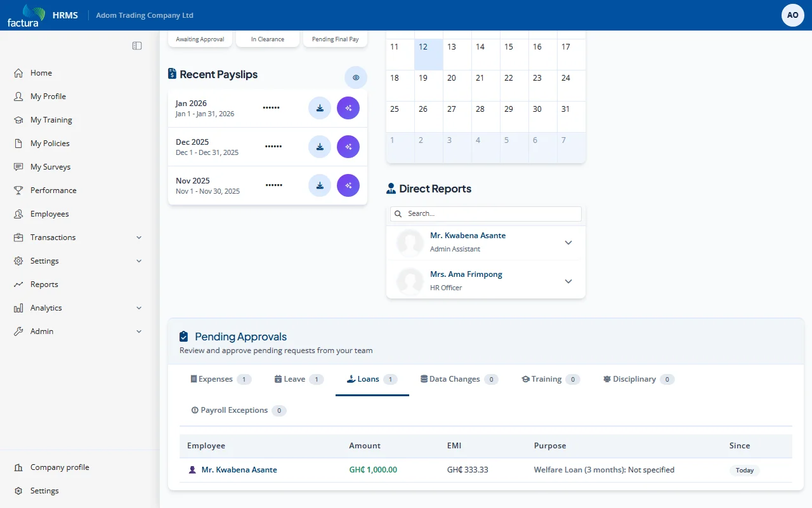Screen dimensions: 812x508
Task: Open the Payroll Exceptions tab
Action: click(239, 410)
